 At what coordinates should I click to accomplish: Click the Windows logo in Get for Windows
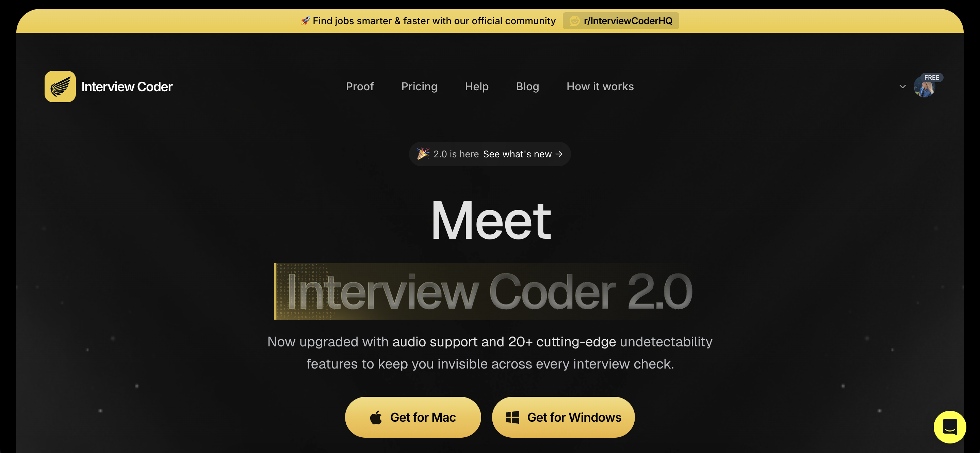coord(512,417)
